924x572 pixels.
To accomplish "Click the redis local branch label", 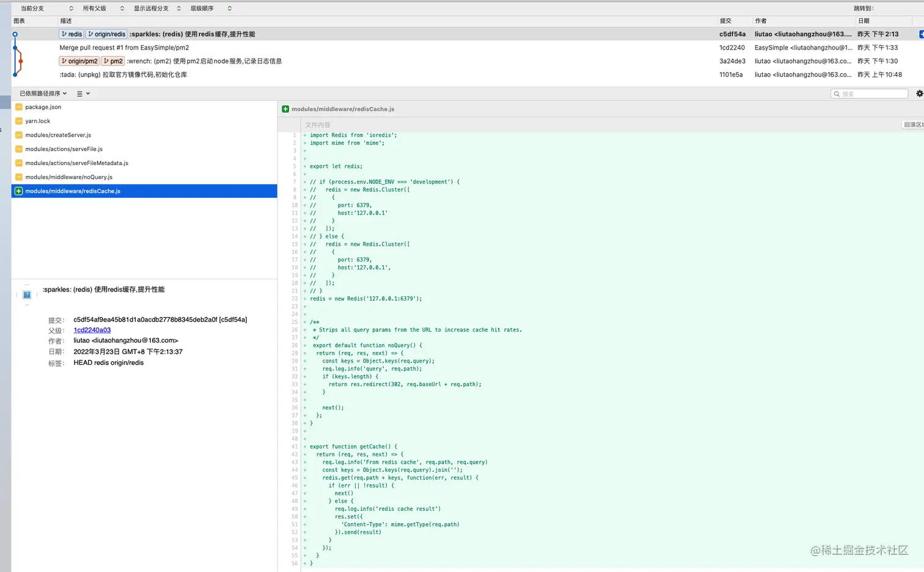I will click(71, 34).
